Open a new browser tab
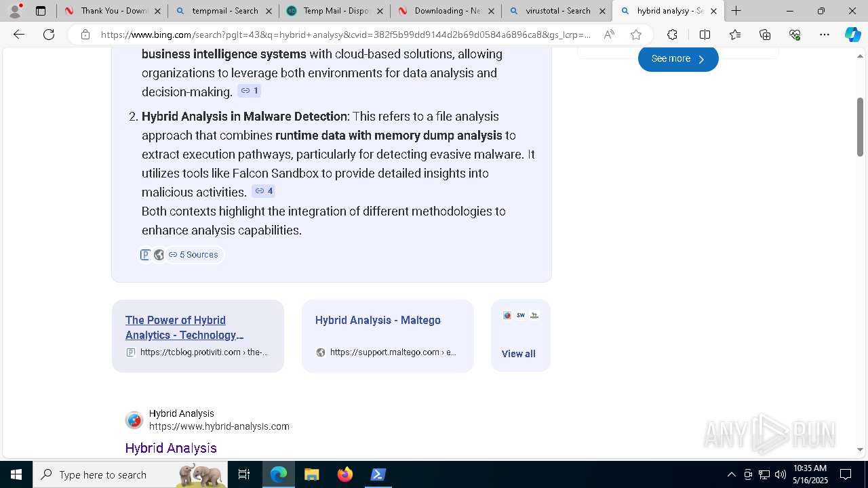This screenshot has height=488, width=868. pos(736,11)
